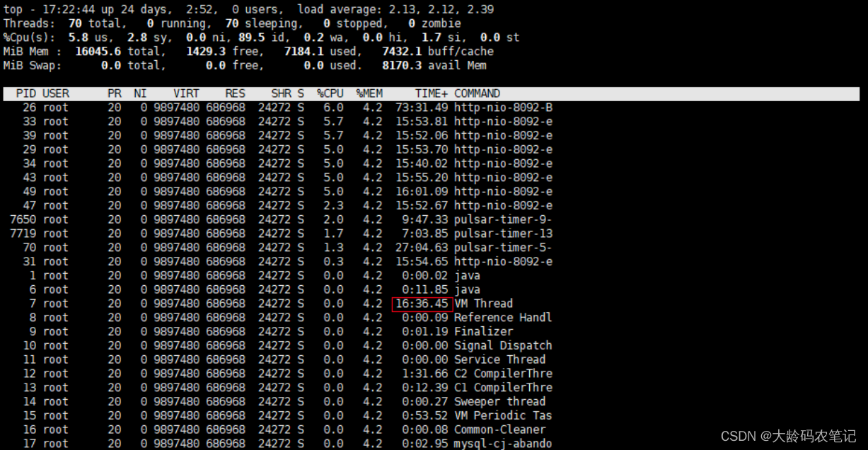Click the COMMAND column header
This screenshot has height=450, width=868.
click(x=477, y=93)
